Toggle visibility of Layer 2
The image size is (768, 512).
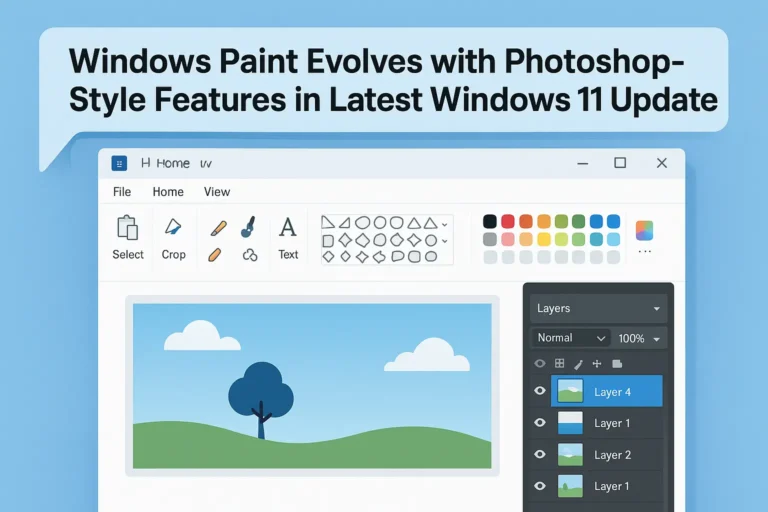point(540,454)
